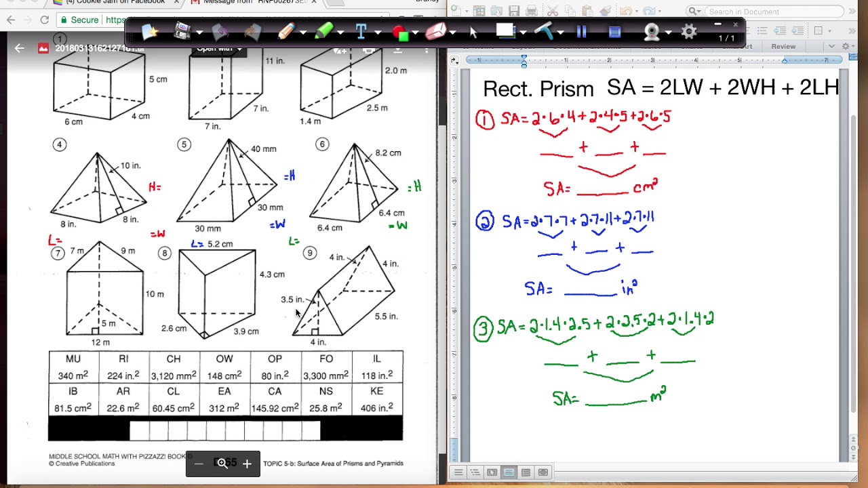868x488 pixels.
Task: Select the pencil drawing tool
Action: point(285,32)
